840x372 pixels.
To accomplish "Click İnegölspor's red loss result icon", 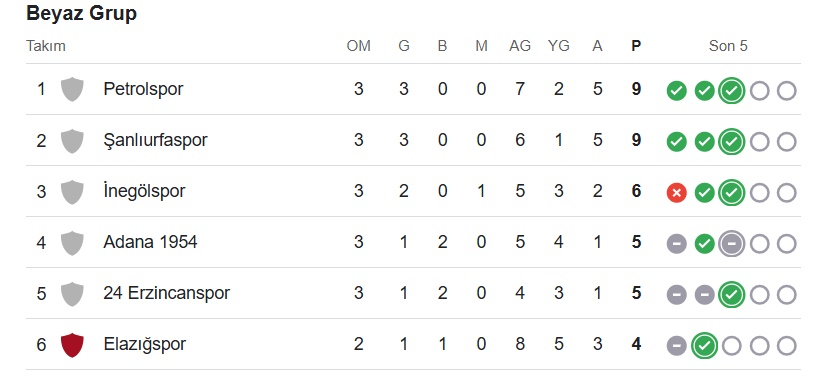I will (x=677, y=193).
